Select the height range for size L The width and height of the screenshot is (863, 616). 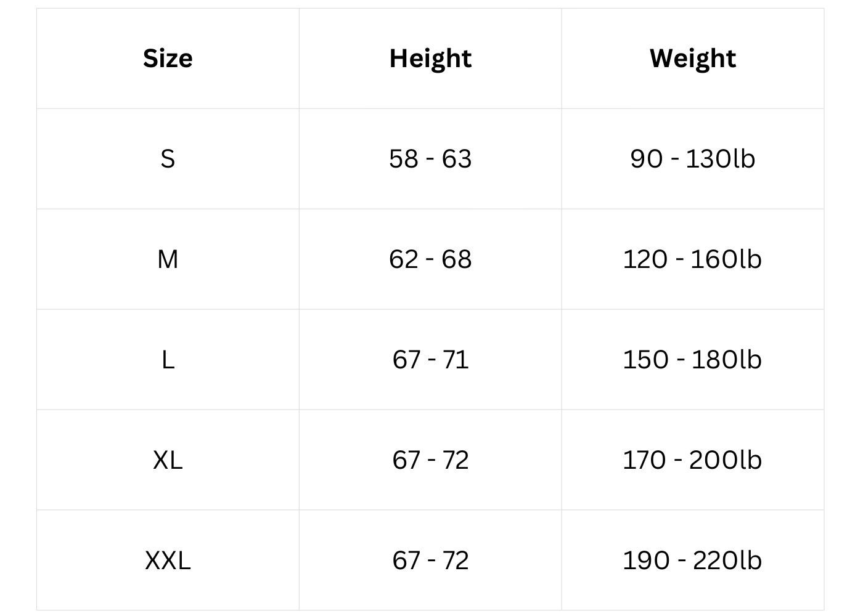tap(430, 360)
